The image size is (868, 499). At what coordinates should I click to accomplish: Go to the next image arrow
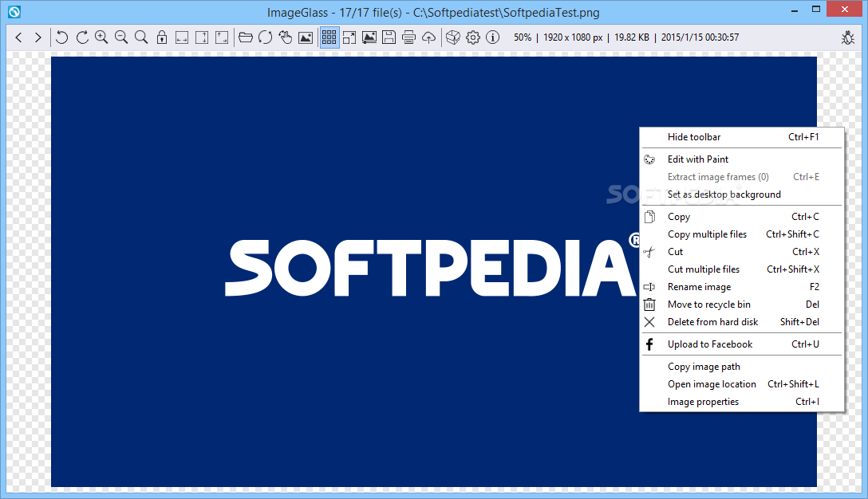pyautogui.click(x=37, y=37)
